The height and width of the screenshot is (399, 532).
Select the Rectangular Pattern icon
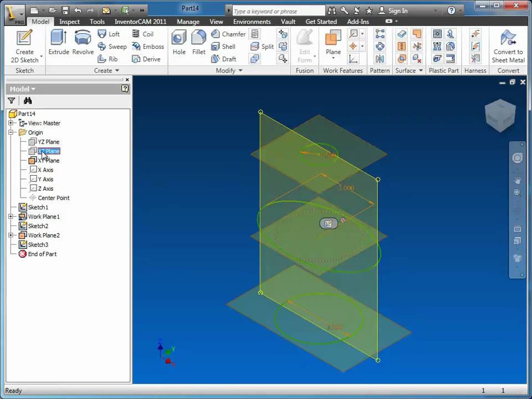point(380,34)
